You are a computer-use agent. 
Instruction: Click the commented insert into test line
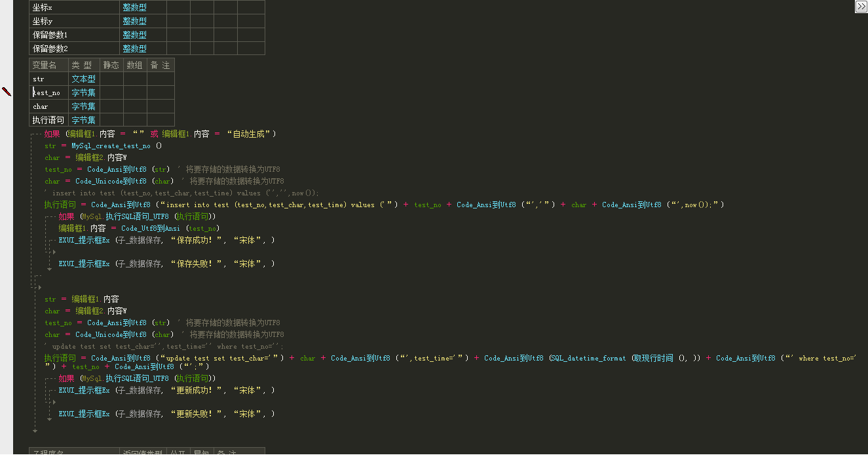tap(181, 193)
